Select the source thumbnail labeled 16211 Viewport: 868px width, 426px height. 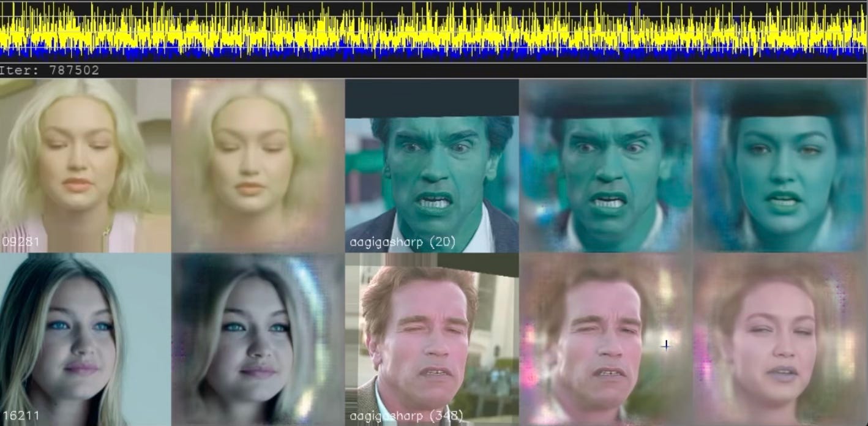(86, 339)
